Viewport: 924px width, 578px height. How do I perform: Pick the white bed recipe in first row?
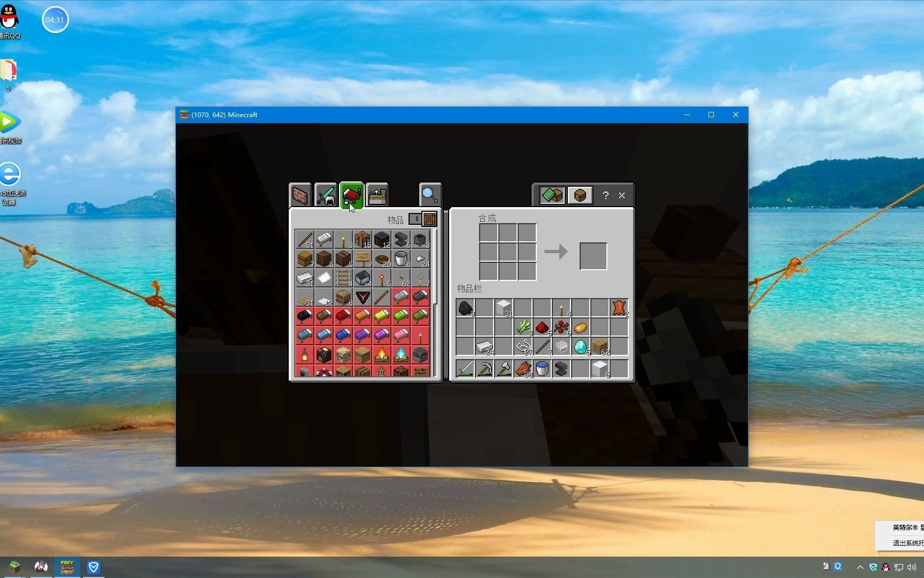(x=324, y=240)
